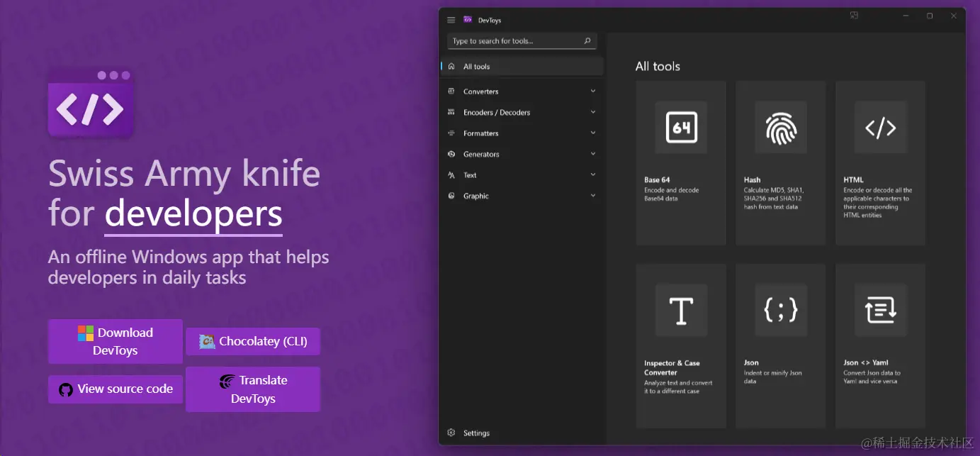
Task: Expand the Converters category chevron
Action: coord(593,91)
